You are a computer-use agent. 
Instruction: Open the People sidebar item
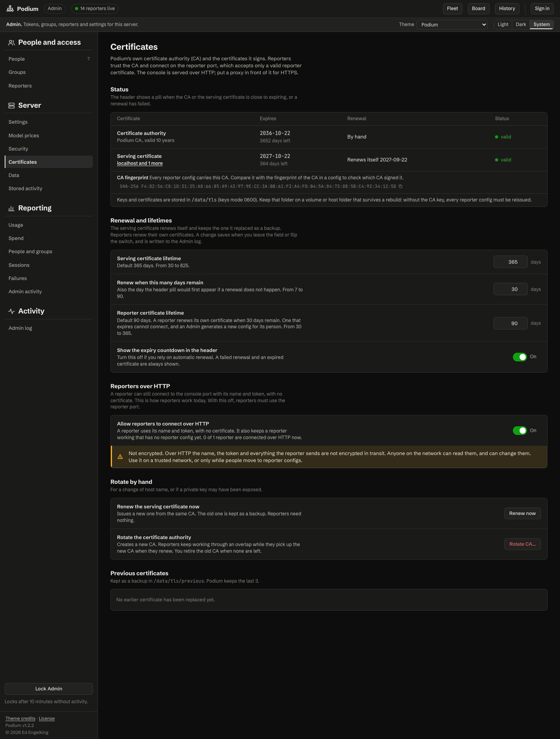point(49,59)
